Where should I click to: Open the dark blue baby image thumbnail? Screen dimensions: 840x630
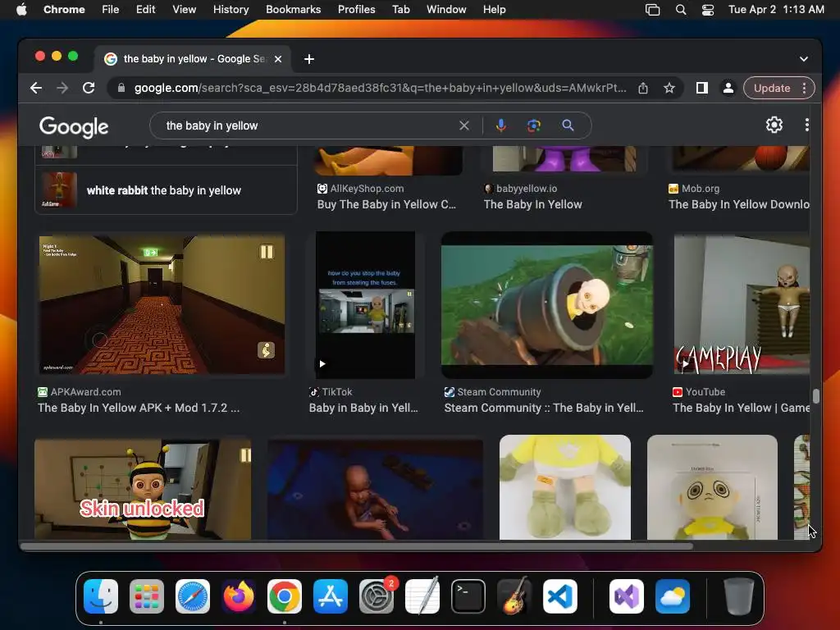pyautogui.click(x=375, y=490)
